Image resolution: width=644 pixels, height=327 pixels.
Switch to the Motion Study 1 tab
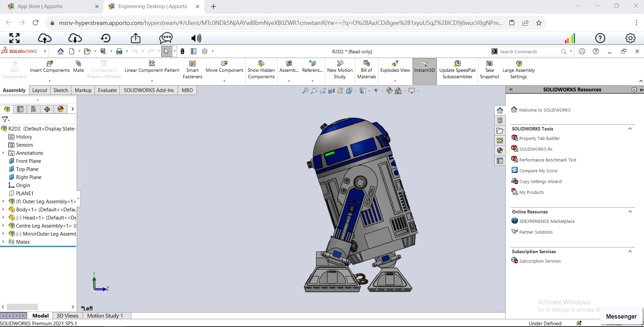point(104,316)
